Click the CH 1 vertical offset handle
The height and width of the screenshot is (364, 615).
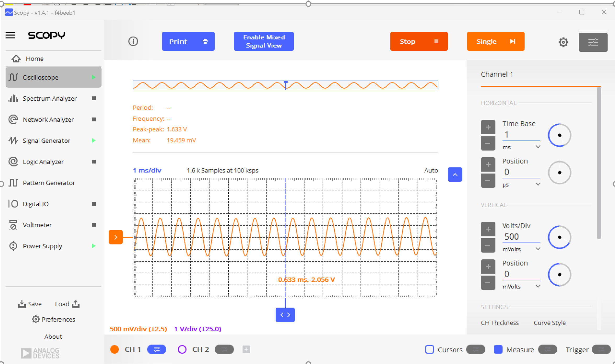116,237
